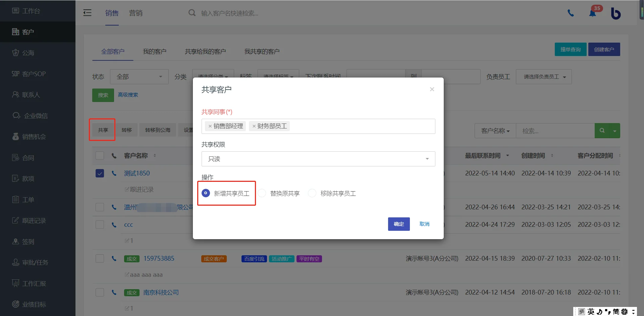Click the 转移到公海 button

pos(158,130)
